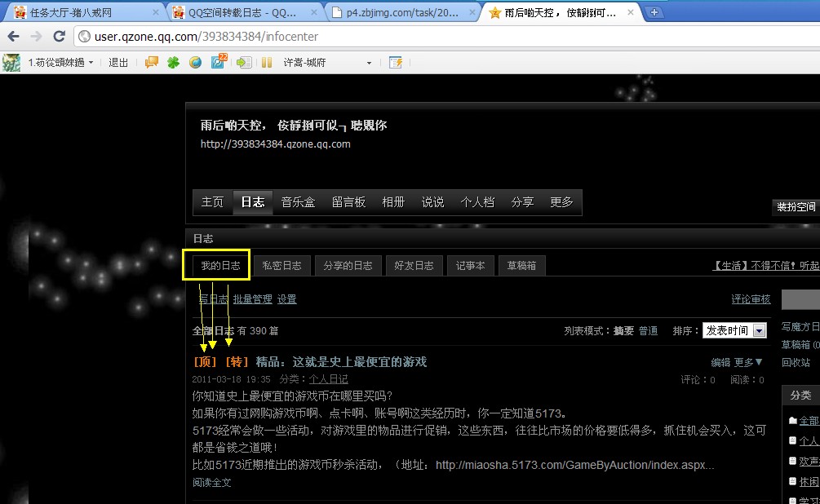Click the green arrow panel icon
Image resolution: width=820 pixels, height=504 pixels.
[244, 63]
